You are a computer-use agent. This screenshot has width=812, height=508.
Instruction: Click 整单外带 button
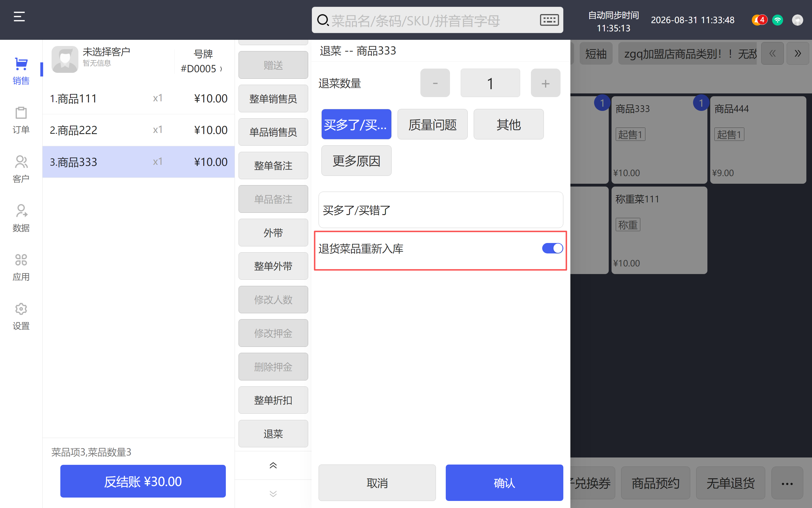point(273,266)
